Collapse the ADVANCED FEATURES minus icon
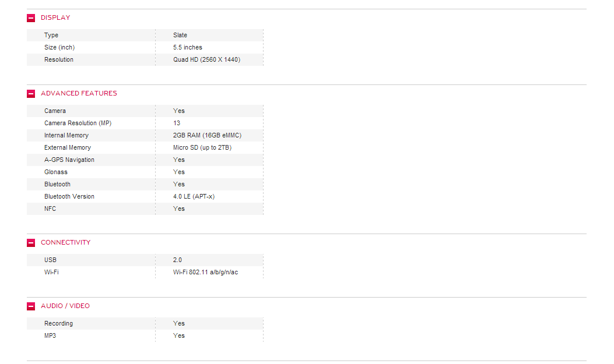This screenshot has height=364, width=614. [x=31, y=94]
